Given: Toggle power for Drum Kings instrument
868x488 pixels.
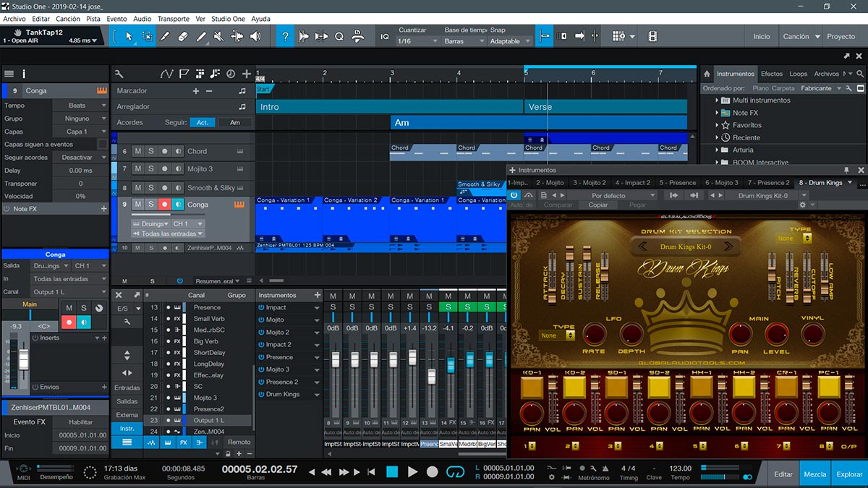Looking at the screenshot, I should click(261, 395).
